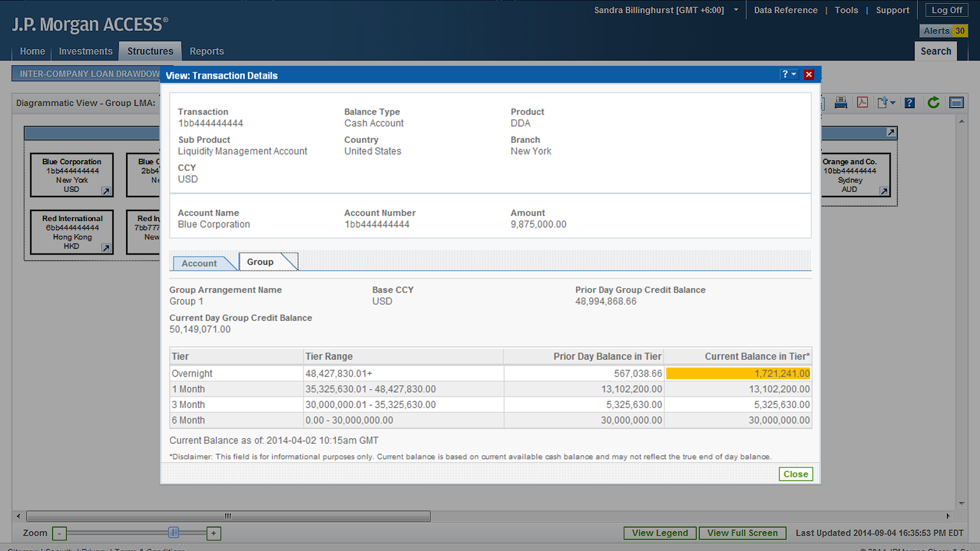The height and width of the screenshot is (551, 980).
Task: Open Orange and Co. node details arrow
Action: tap(884, 191)
